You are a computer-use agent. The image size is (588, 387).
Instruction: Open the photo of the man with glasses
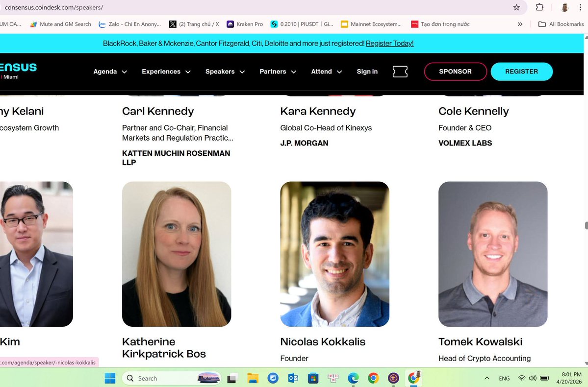36,254
